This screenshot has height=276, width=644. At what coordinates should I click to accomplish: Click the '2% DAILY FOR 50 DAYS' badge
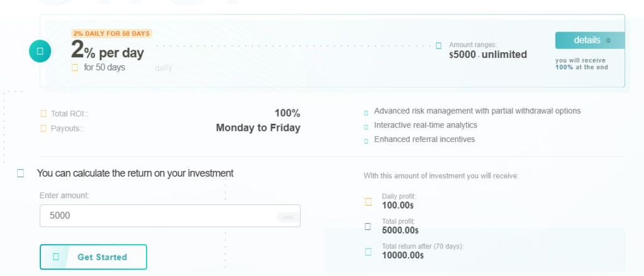click(x=112, y=33)
